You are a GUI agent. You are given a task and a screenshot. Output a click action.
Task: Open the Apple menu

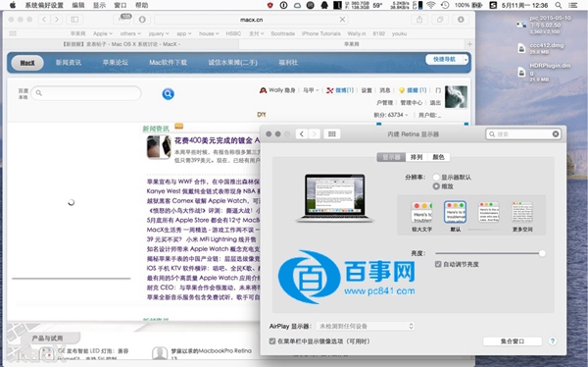pos(13,5)
